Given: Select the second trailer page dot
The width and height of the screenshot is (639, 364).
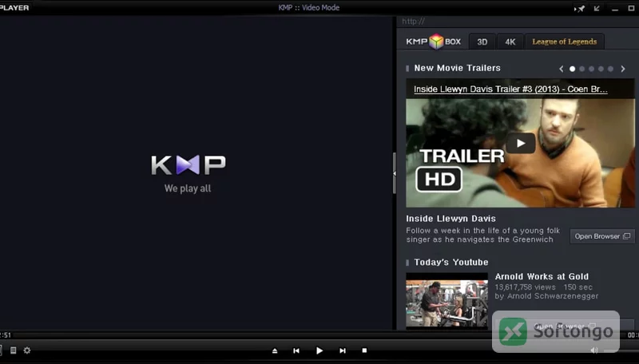Looking at the screenshot, I should coord(582,69).
